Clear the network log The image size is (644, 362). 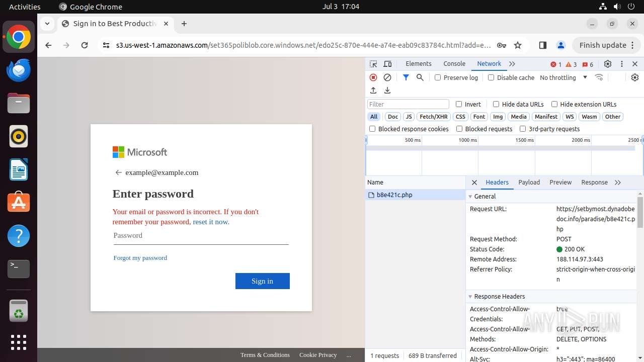click(387, 77)
